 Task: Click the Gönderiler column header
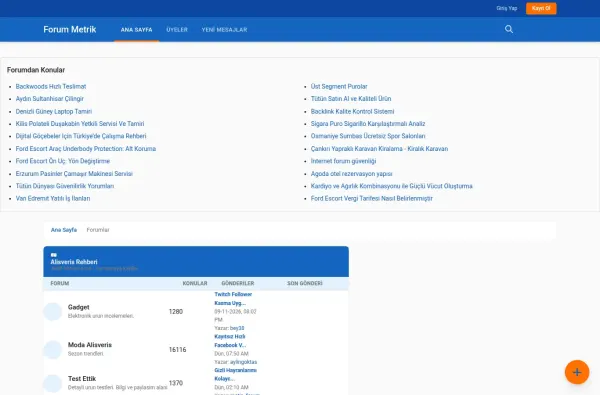tap(238, 283)
